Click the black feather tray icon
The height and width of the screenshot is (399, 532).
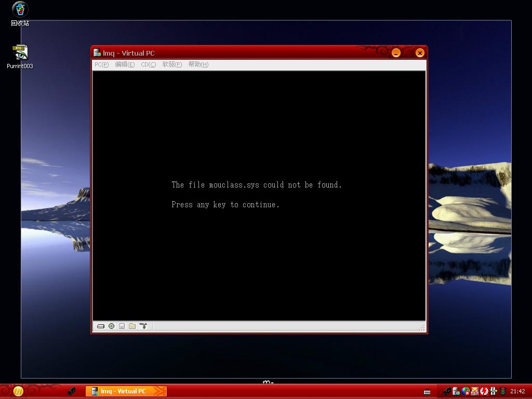pos(447,391)
